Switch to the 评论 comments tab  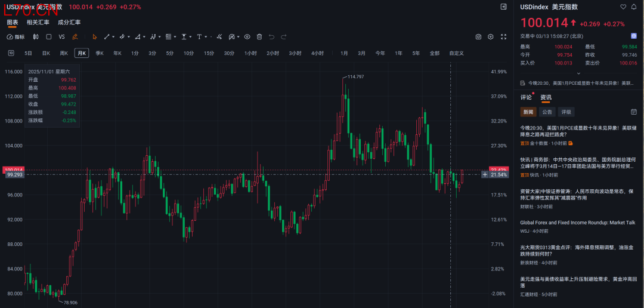[525, 97]
